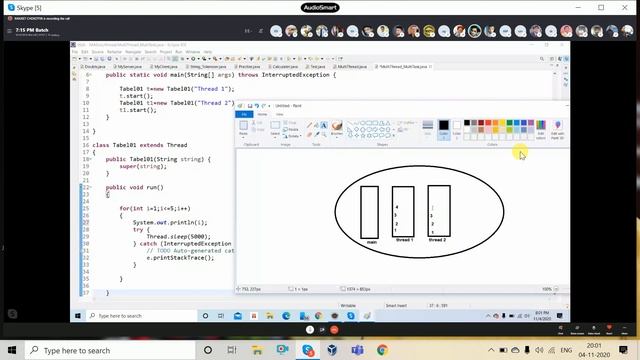Select the Text tool in Paint
The image size is (640, 360).
click(324, 124)
